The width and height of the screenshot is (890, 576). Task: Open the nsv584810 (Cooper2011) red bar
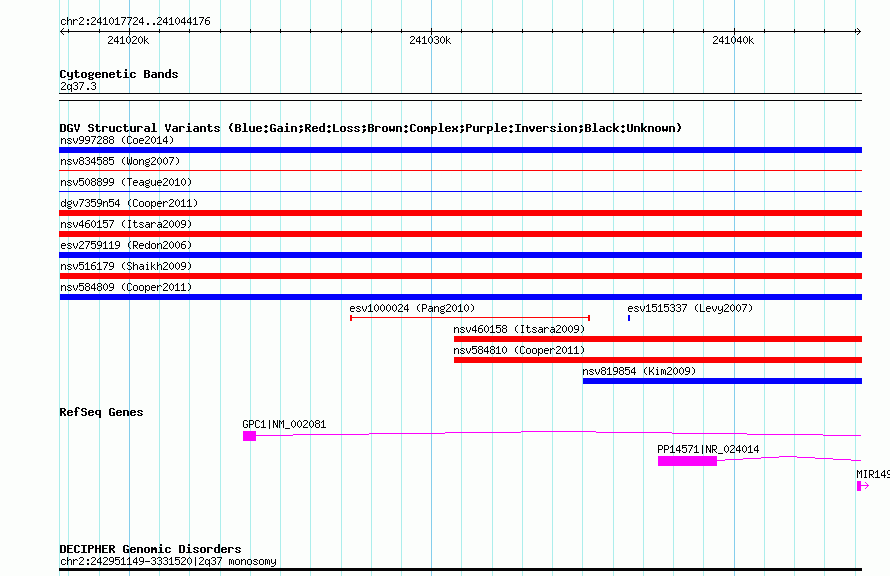pyautogui.click(x=658, y=360)
